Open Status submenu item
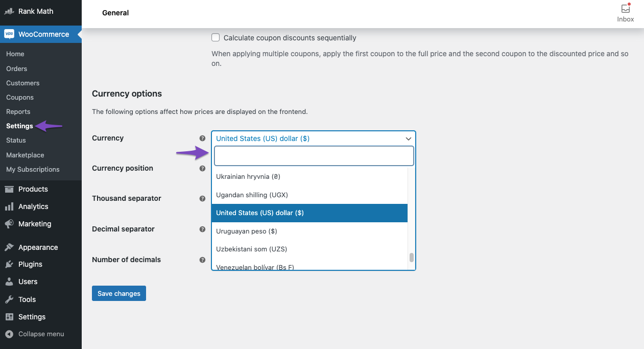The height and width of the screenshot is (349, 644). (x=16, y=140)
